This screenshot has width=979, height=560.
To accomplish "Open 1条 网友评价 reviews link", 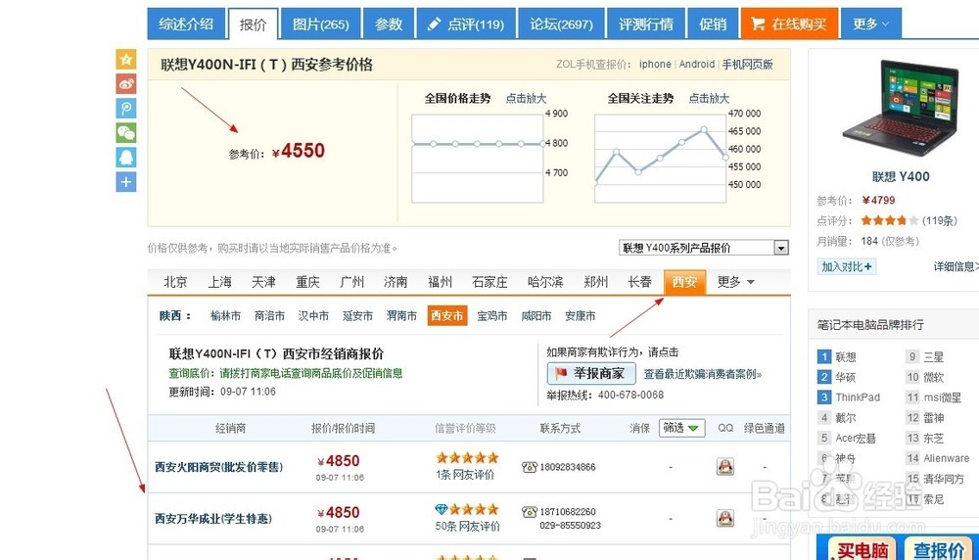I will point(465,475).
